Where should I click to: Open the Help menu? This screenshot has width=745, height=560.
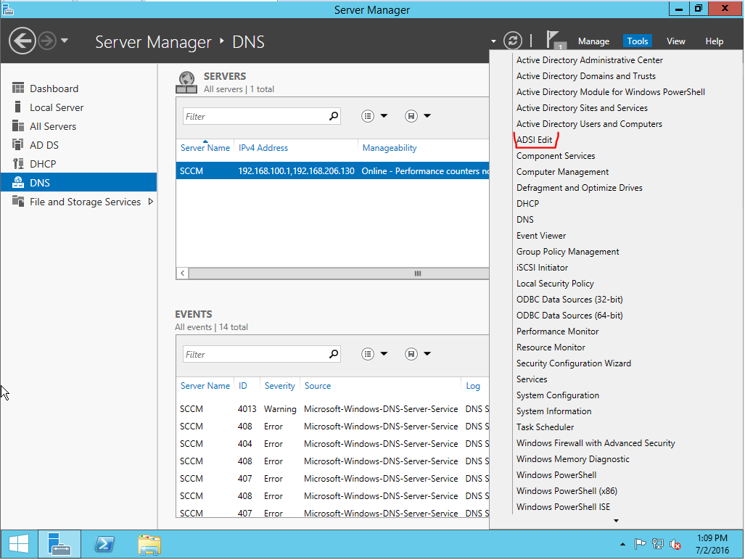(714, 41)
